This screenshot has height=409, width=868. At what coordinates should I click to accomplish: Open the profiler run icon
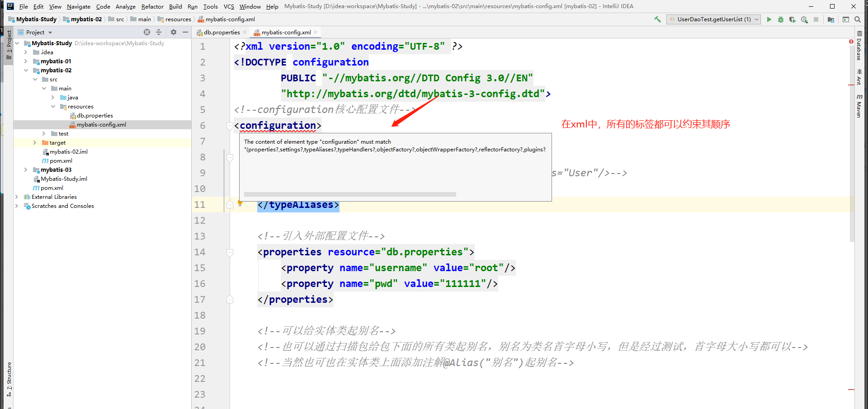coord(804,19)
